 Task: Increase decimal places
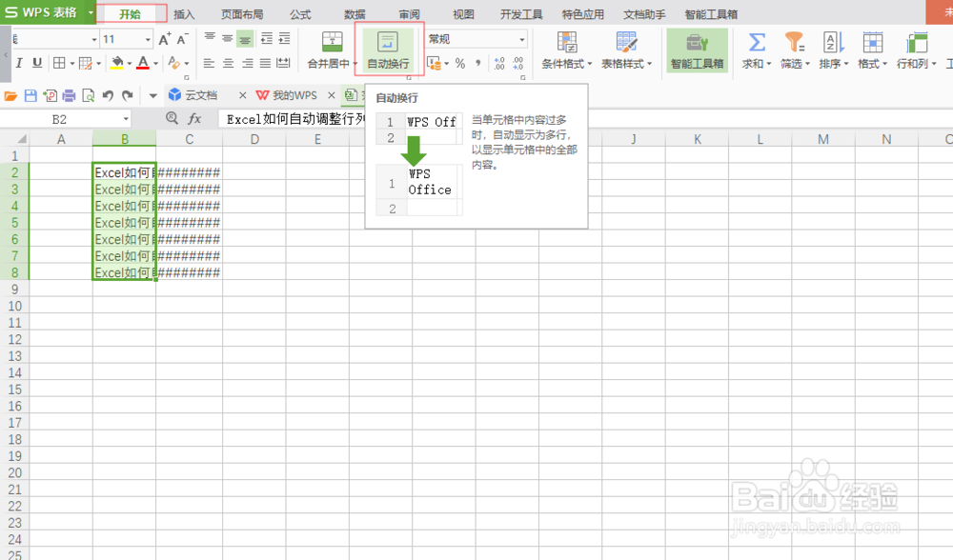pyautogui.click(x=499, y=63)
